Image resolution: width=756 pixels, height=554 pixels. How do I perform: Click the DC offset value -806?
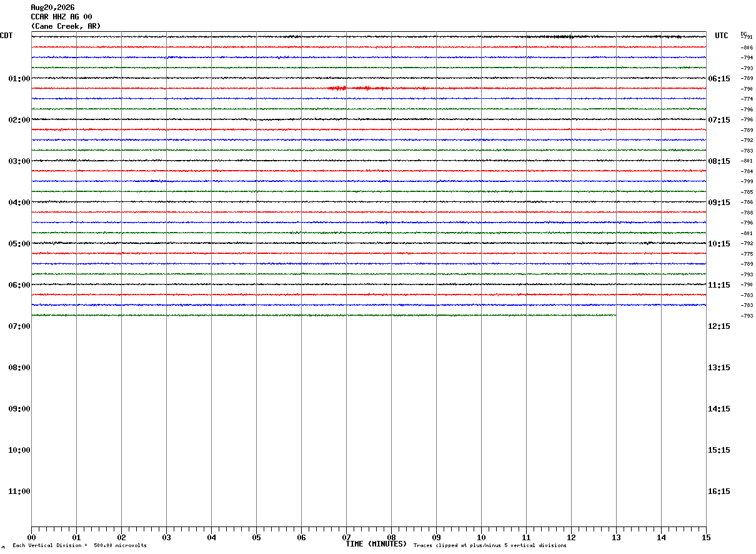coord(747,48)
